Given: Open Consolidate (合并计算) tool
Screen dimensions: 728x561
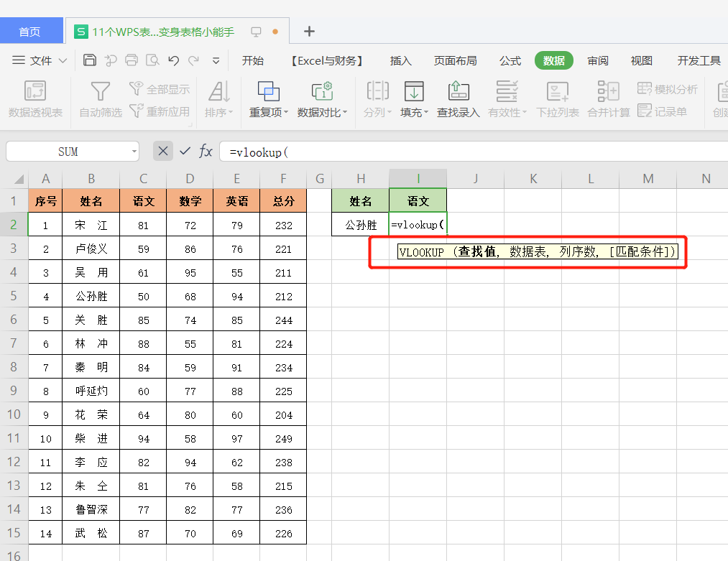Looking at the screenshot, I should pyautogui.click(x=609, y=99).
